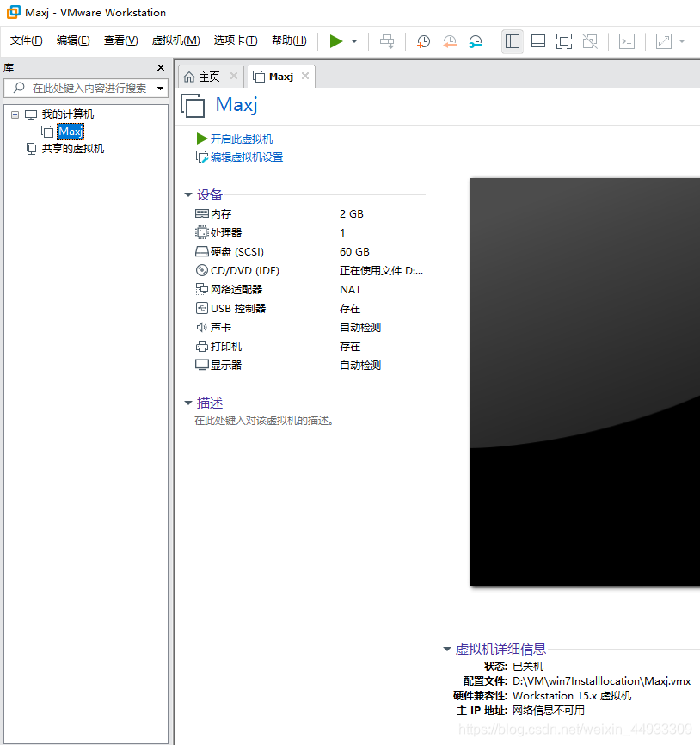Close the 主页 tab
This screenshot has width=700, height=745.
click(x=234, y=76)
